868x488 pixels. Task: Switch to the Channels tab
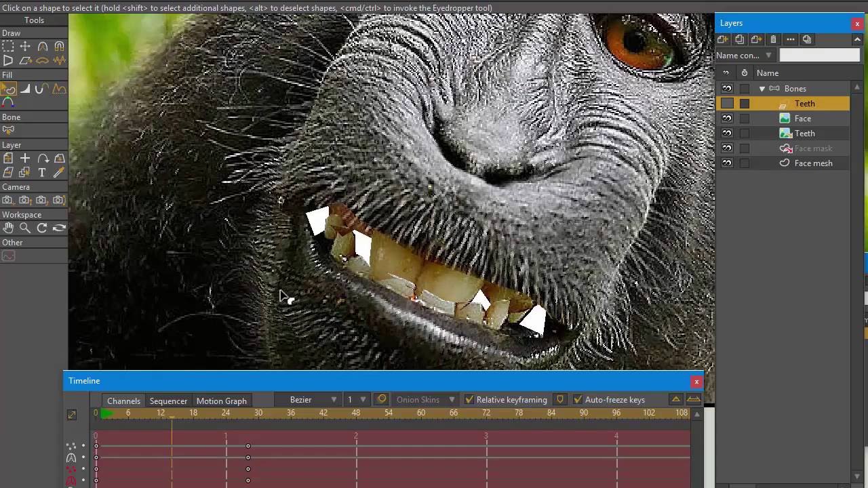pos(123,401)
